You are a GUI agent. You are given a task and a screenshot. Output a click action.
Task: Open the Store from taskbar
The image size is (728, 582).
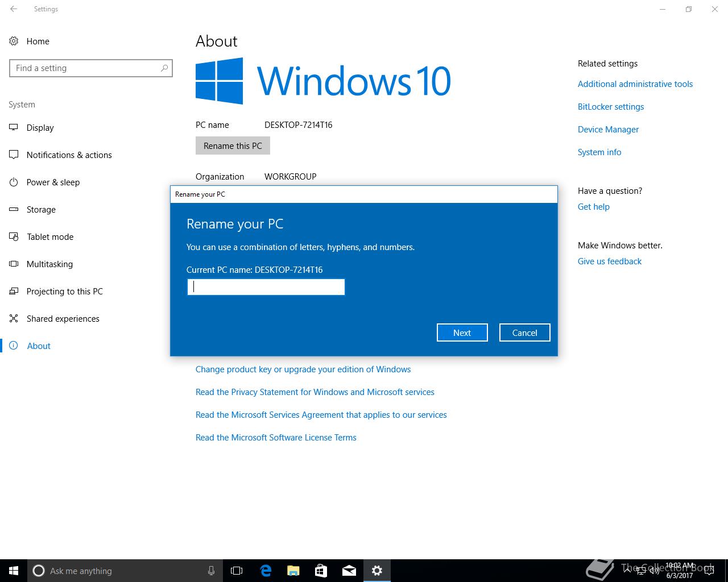pyautogui.click(x=321, y=571)
